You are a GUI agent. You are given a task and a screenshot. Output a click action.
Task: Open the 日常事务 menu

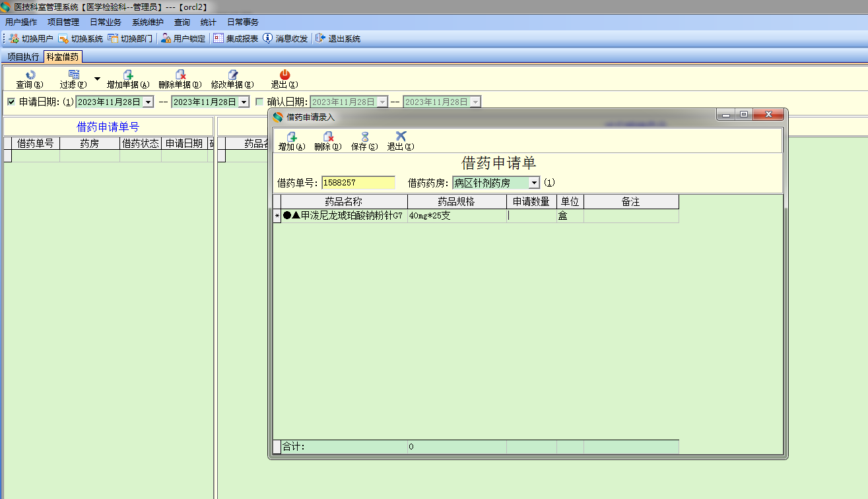tap(243, 22)
